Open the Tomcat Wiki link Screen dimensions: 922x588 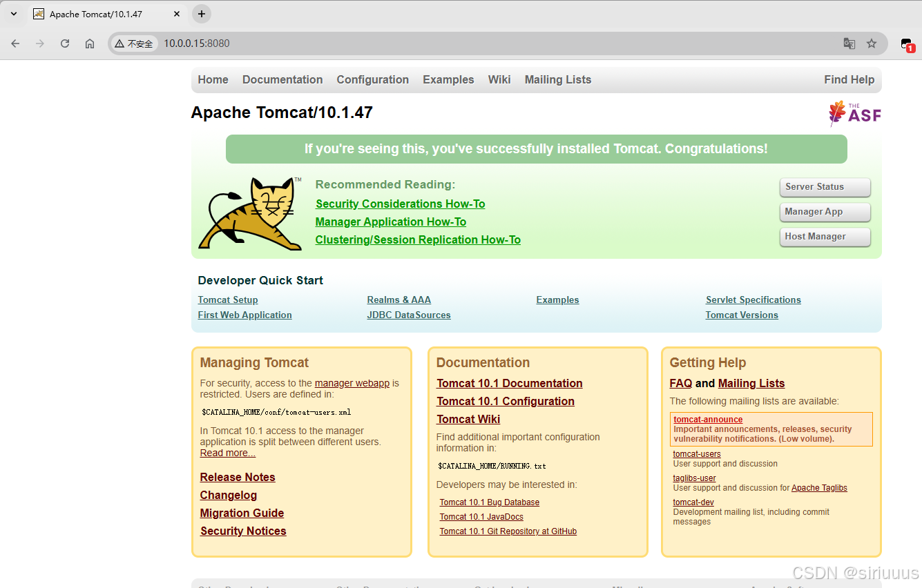coord(468,419)
